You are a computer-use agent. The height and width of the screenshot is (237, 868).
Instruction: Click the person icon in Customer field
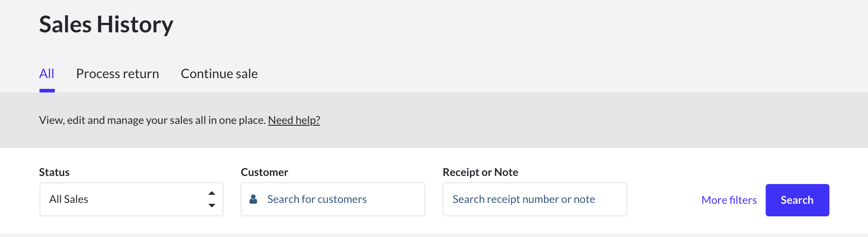click(253, 199)
